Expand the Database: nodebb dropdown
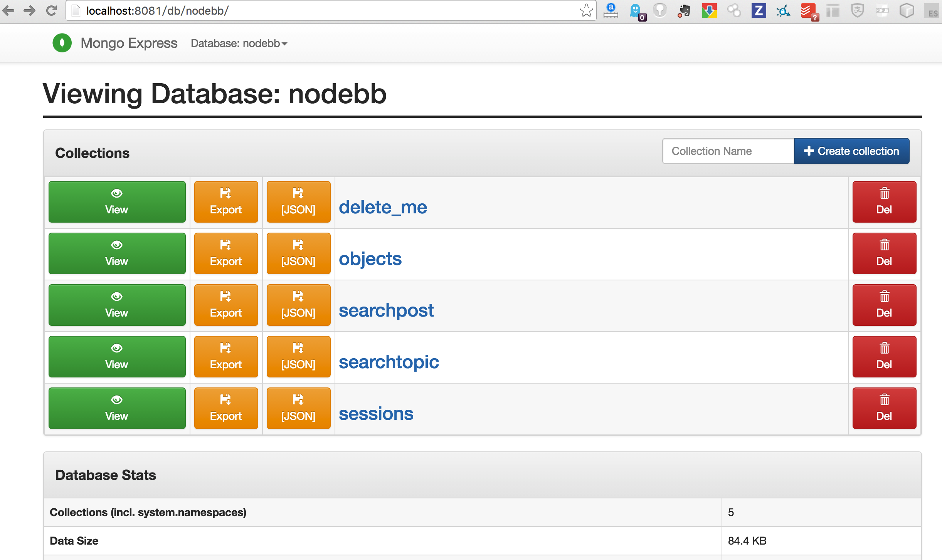 pos(239,44)
